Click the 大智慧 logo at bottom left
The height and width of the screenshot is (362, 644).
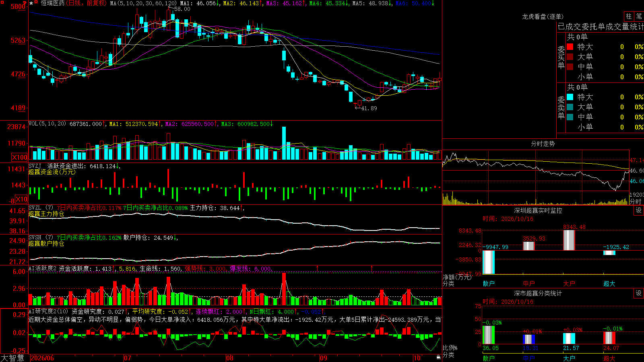(x=12, y=358)
